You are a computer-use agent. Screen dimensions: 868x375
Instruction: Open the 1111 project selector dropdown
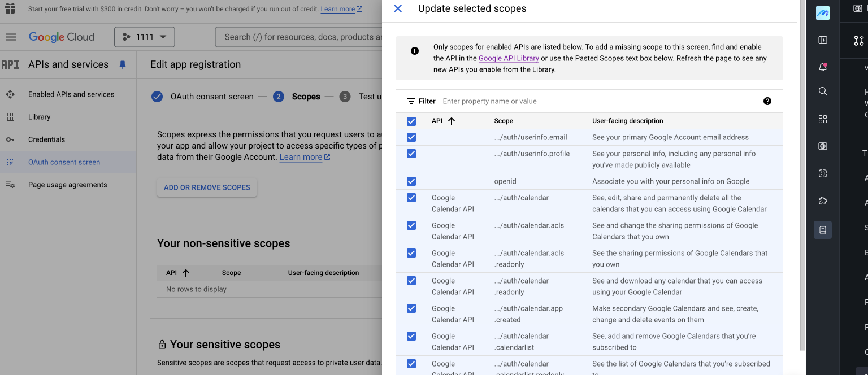tap(145, 37)
